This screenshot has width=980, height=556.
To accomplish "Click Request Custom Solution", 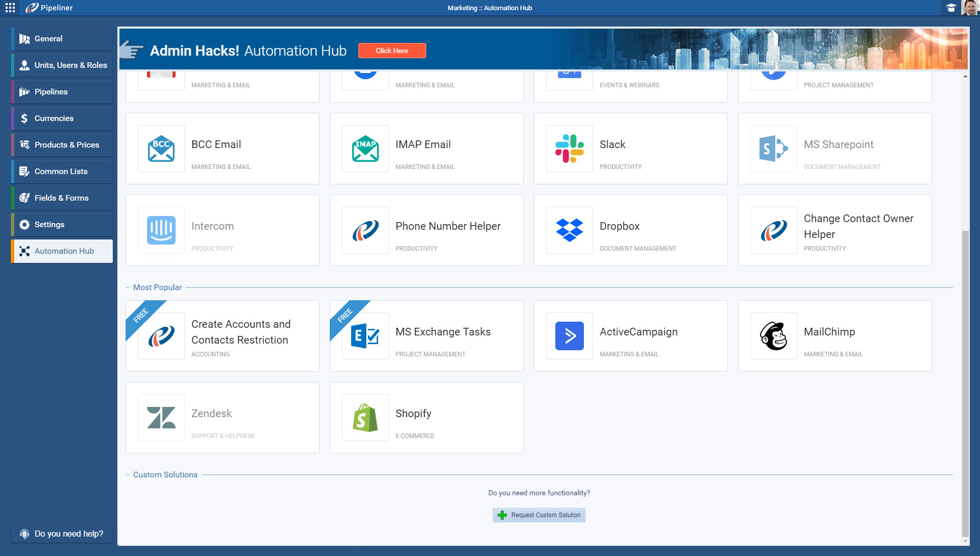I will pyautogui.click(x=538, y=515).
